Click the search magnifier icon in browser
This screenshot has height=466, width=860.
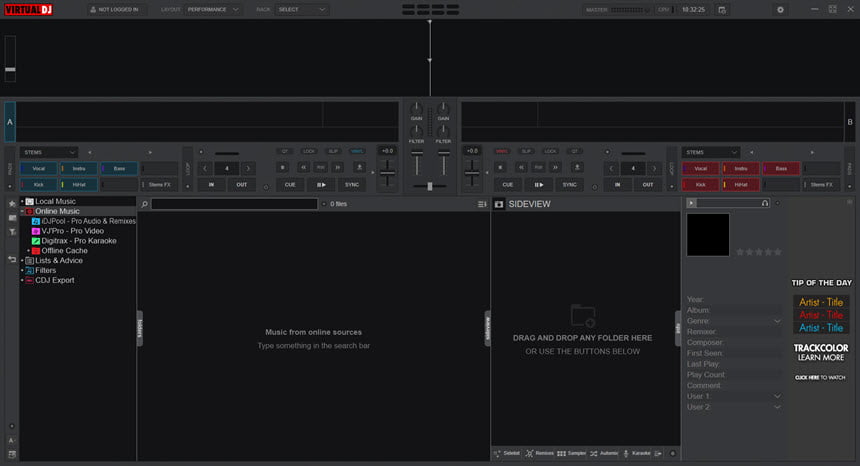(x=144, y=204)
